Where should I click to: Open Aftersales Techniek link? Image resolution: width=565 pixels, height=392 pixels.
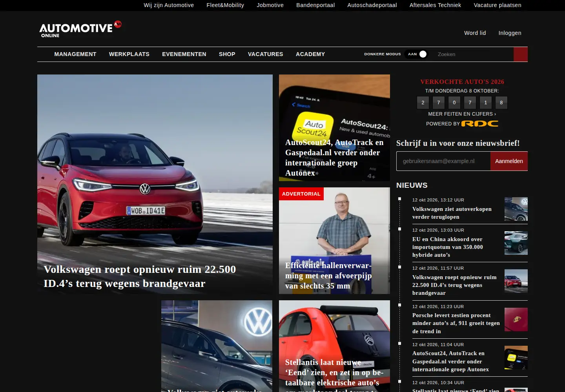coord(435,5)
